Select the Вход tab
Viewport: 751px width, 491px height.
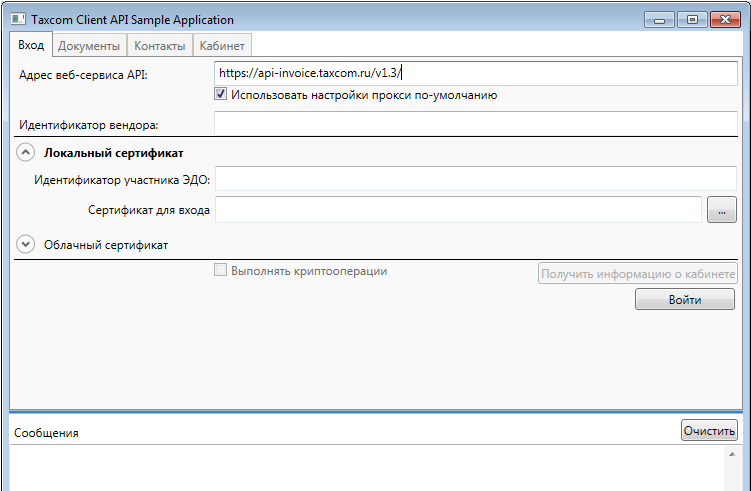pyautogui.click(x=31, y=46)
